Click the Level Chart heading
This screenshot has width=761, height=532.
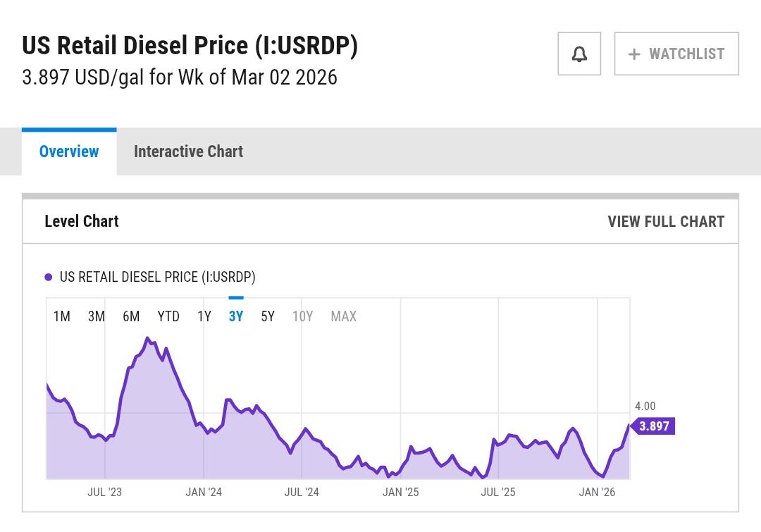click(x=82, y=221)
